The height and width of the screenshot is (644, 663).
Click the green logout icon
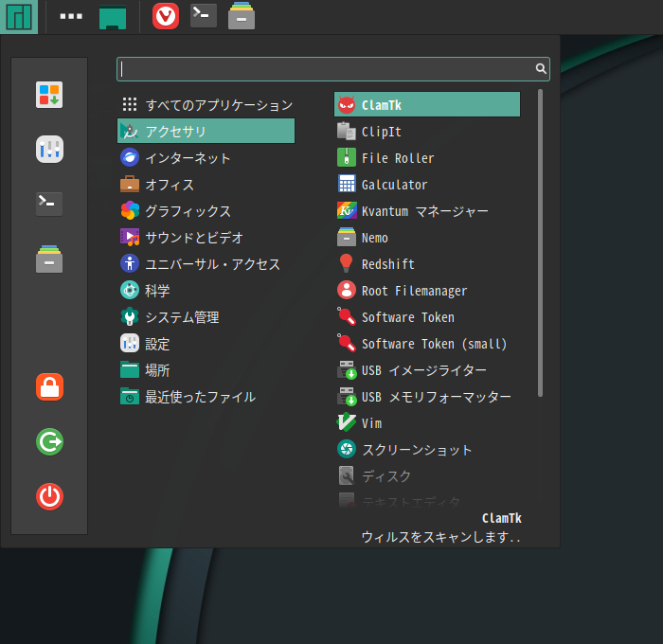[x=49, y=441]
